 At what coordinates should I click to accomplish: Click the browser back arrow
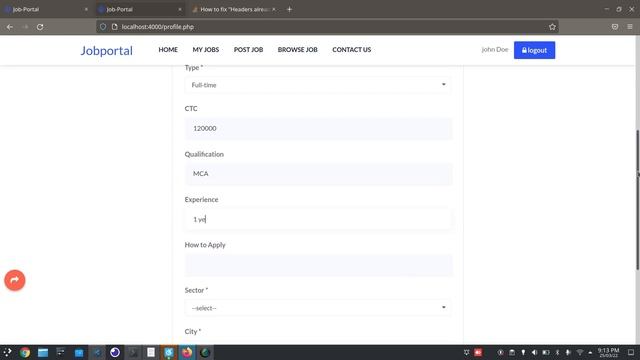pos(10,27)
